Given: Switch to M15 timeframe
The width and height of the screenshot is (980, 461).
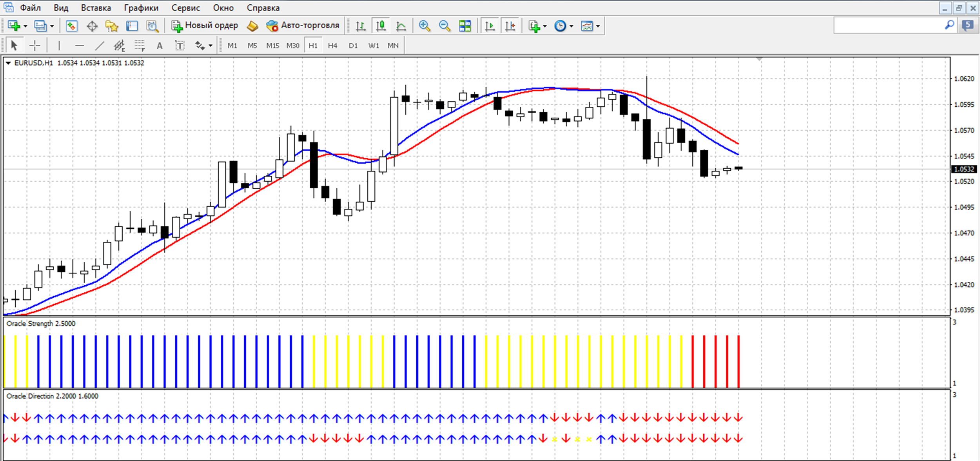Looking at the screenshot, I should click(273, 46).
